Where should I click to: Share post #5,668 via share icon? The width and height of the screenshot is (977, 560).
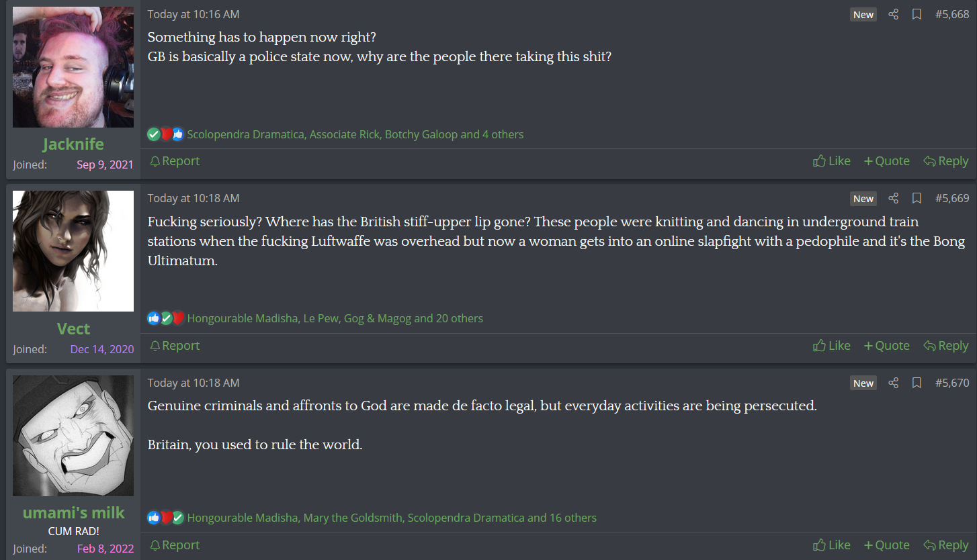[893, 14]
